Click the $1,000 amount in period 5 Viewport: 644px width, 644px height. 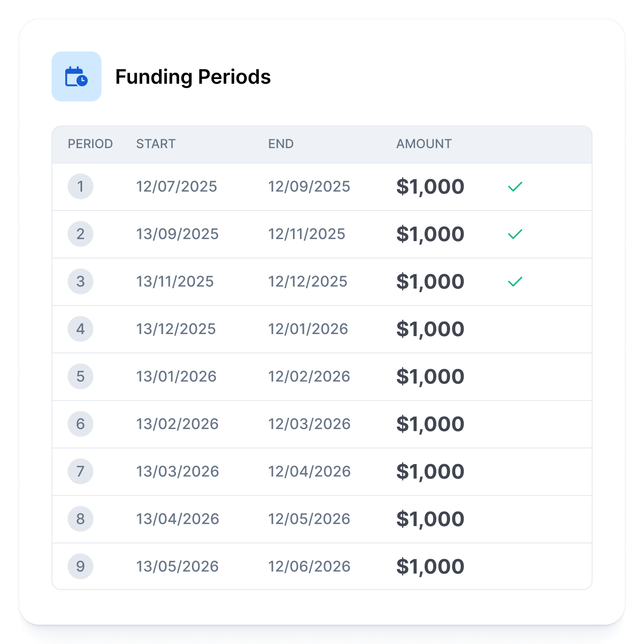pos(430,376)
